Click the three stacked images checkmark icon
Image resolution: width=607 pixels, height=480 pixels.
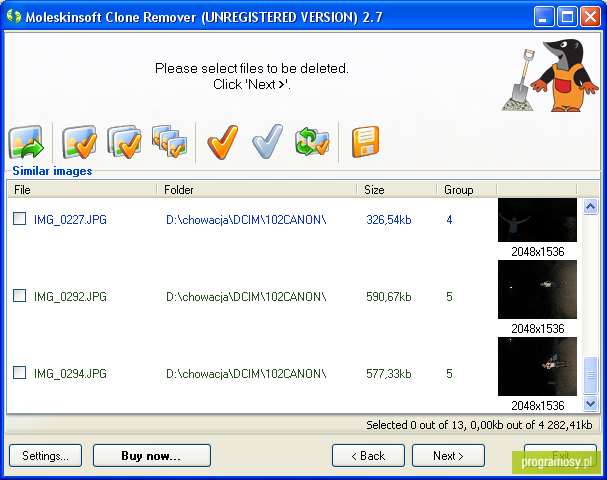170,141
